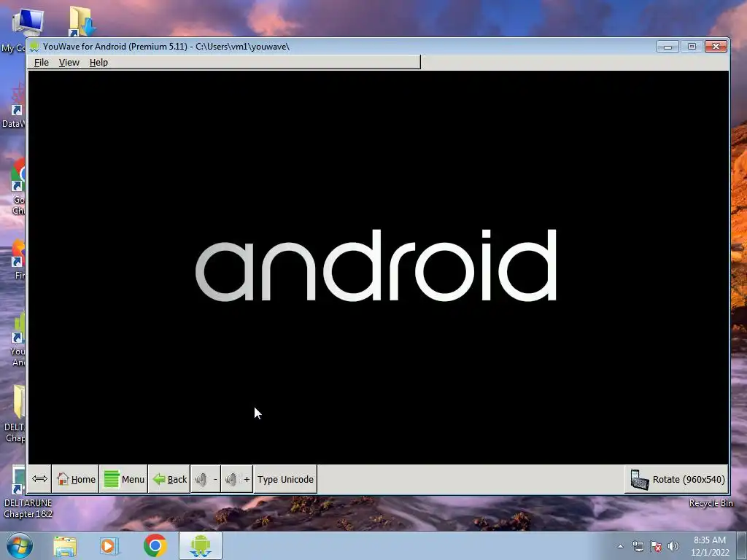Click the Back button on the emulator toolbar
The height and width of the screenshot is (560, 747).
coord(169,479)
